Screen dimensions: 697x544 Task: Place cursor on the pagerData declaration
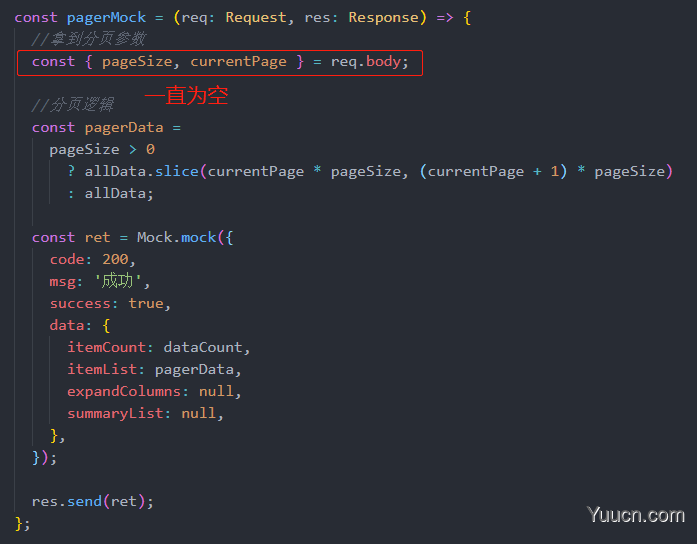[x=106, y=128]
